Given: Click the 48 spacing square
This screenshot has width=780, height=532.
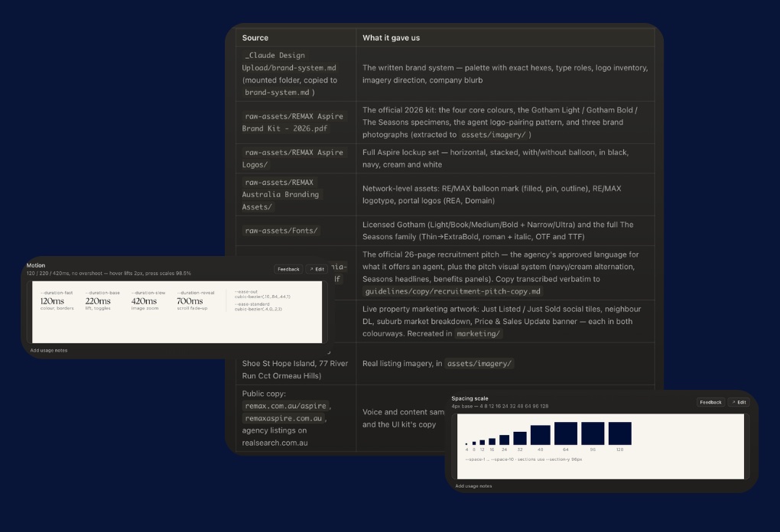Looking at the screenshot, I should click(540, 435).
